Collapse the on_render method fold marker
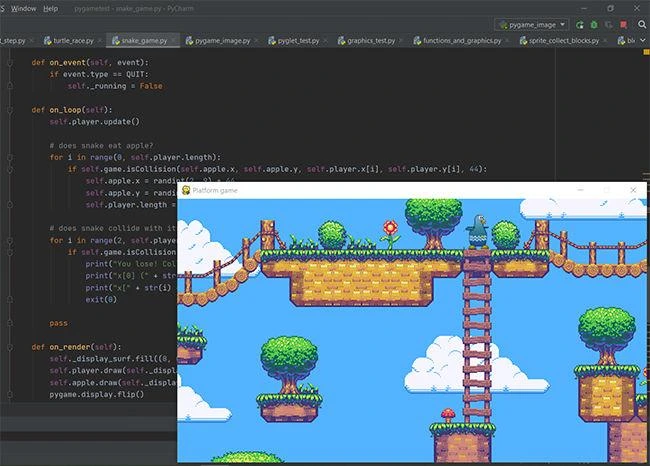The height and width of the screenshot is (466, 650). point(10,347)
